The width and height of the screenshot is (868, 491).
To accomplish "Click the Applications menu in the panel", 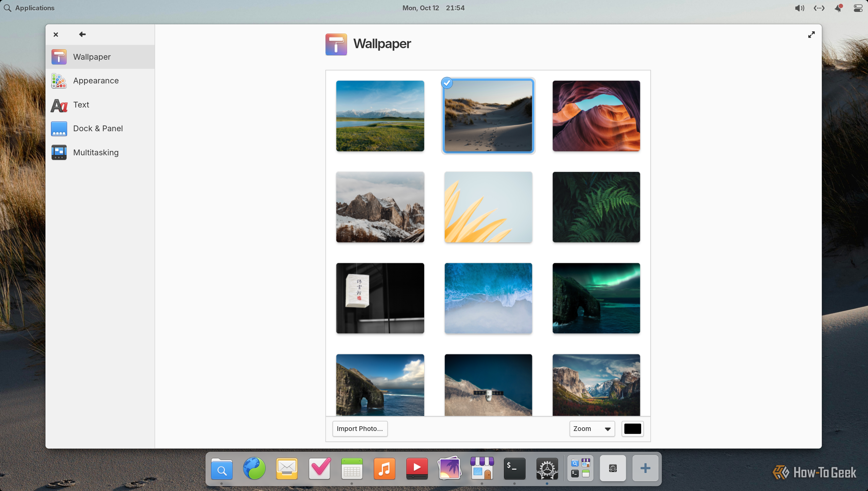I will click(x=29, y=8).
